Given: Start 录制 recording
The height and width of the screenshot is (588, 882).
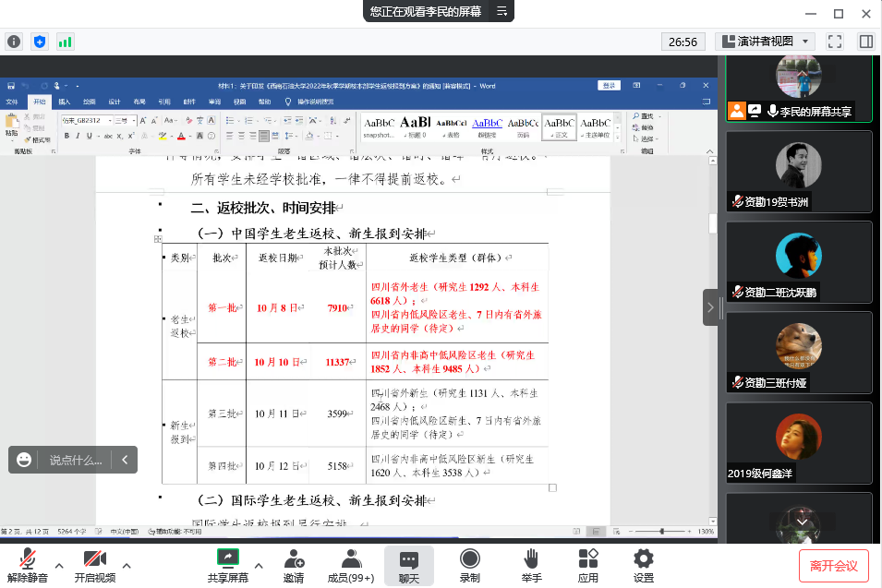Looking at the screenshot, I should 469,566.
